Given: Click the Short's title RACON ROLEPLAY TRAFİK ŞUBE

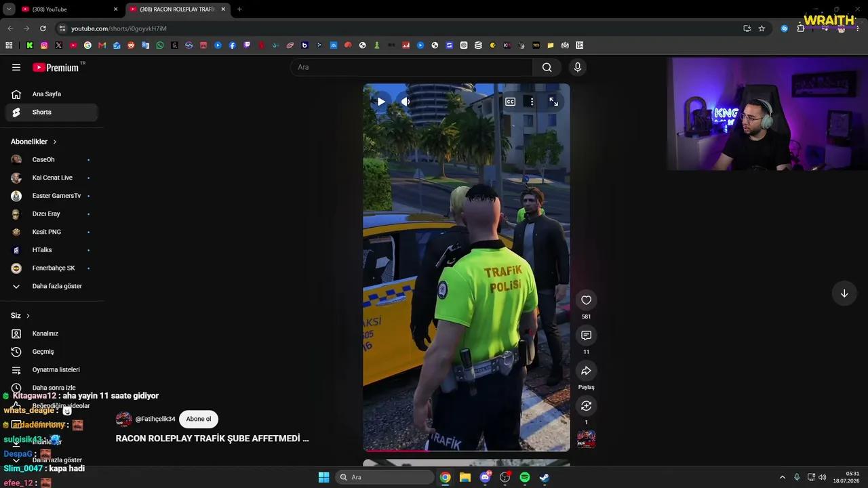Looking at the screenshot, I should click(212, 439).
